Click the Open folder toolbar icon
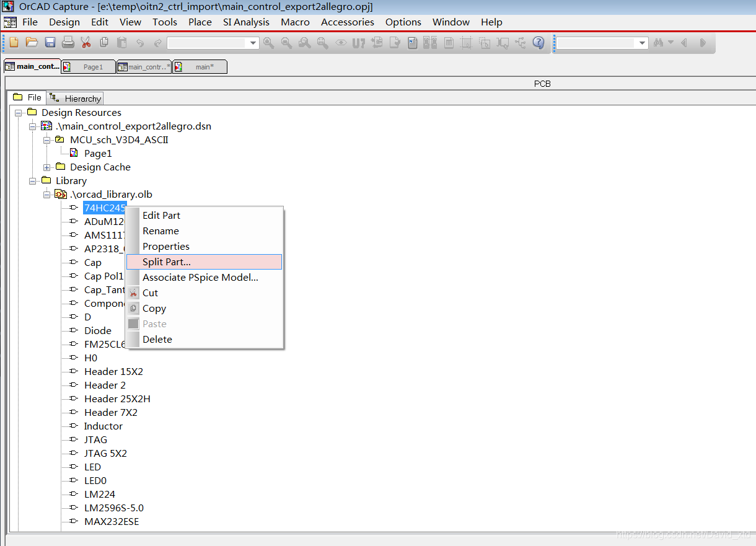Screen dimensions: 756x546 coord(32,43)
